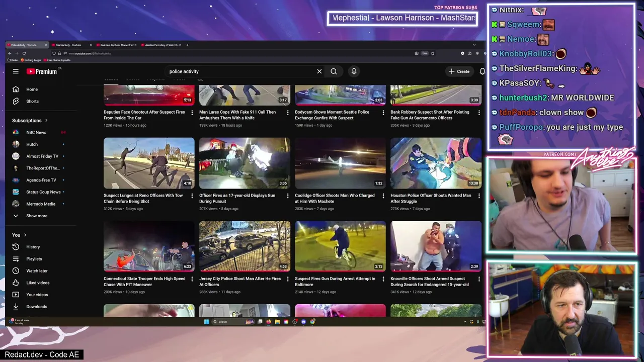Open Discord from the taskbar
Screen dimensions: 644x362
coord(303,322)
